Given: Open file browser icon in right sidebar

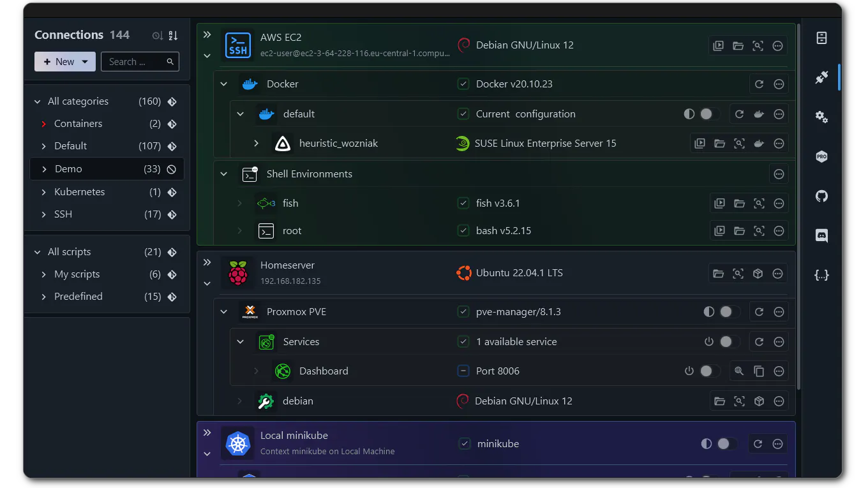Looking at the screenshot, I should tap(821, 38).
